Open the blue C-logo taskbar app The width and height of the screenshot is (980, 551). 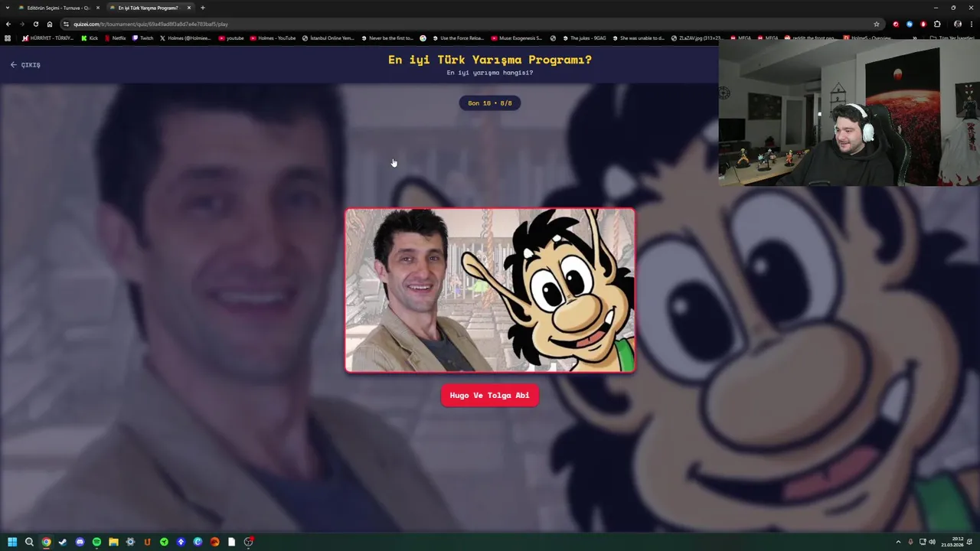click(x=198, y=542)
